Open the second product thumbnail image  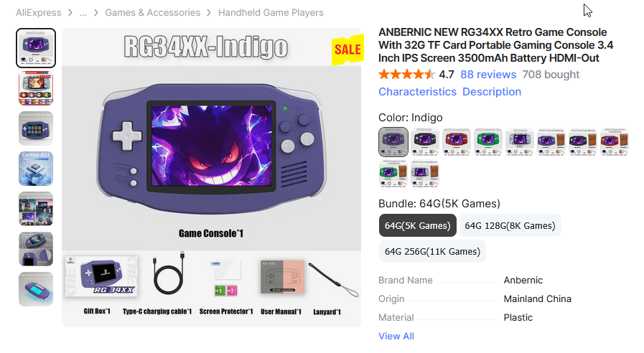point(36,88)
